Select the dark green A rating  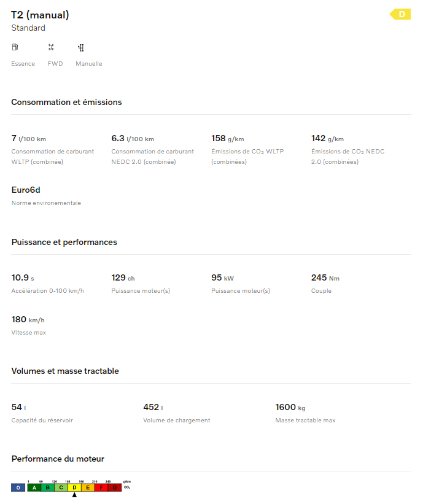(34, 487)
